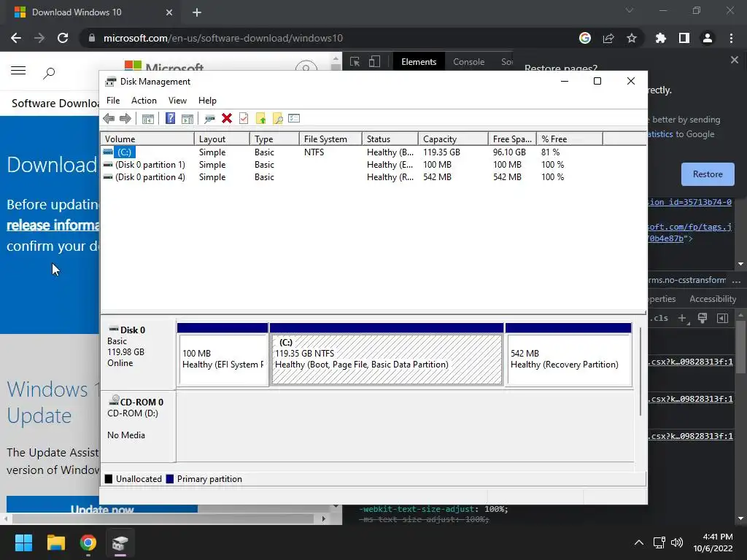This screenshot has height=560, width=747.
Task: Open the Microsoft page hamburger menu
Action: click(x=18, y=71)
